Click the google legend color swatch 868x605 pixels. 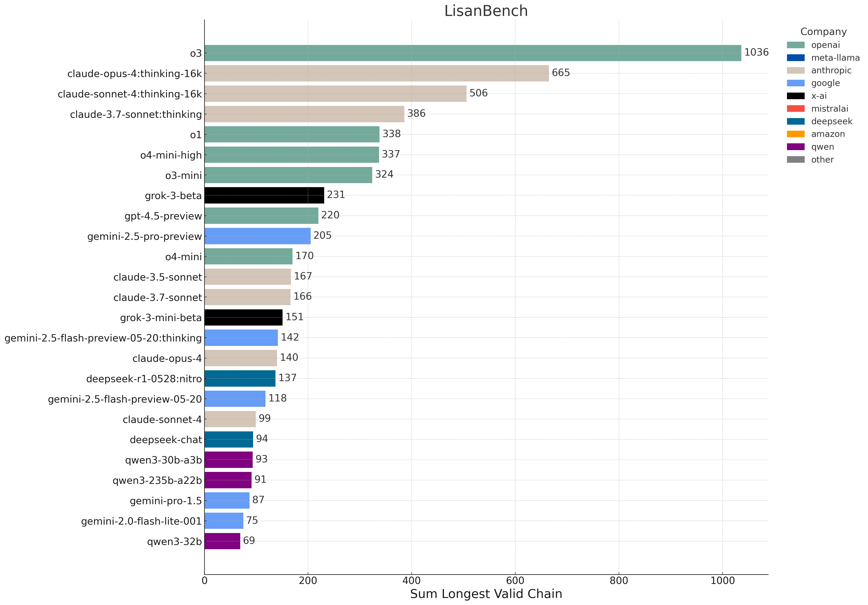795,83
